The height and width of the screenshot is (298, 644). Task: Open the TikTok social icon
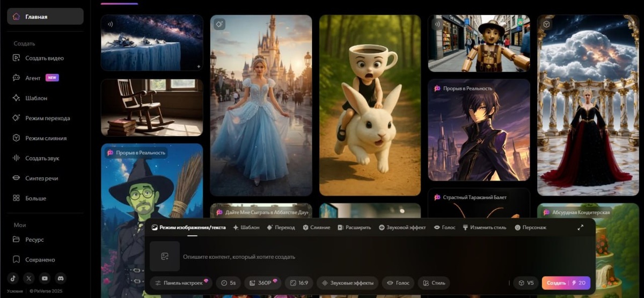point(13,278)
